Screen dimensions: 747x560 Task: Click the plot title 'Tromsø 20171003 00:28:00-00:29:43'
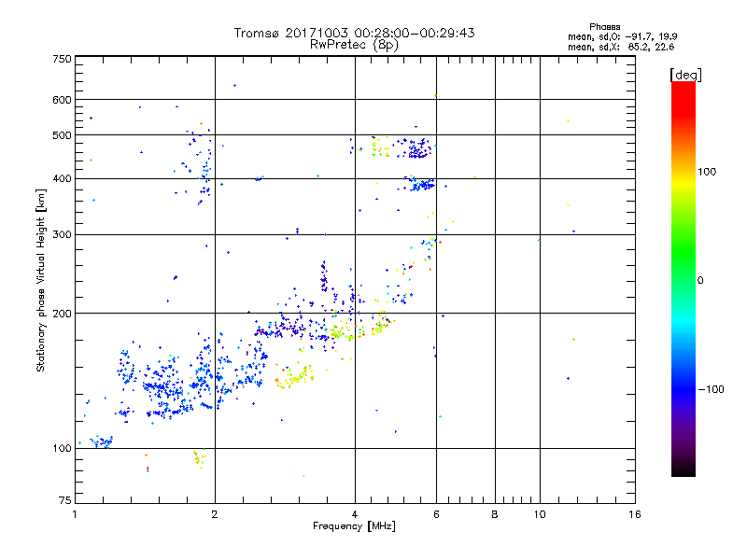(354, 33)
